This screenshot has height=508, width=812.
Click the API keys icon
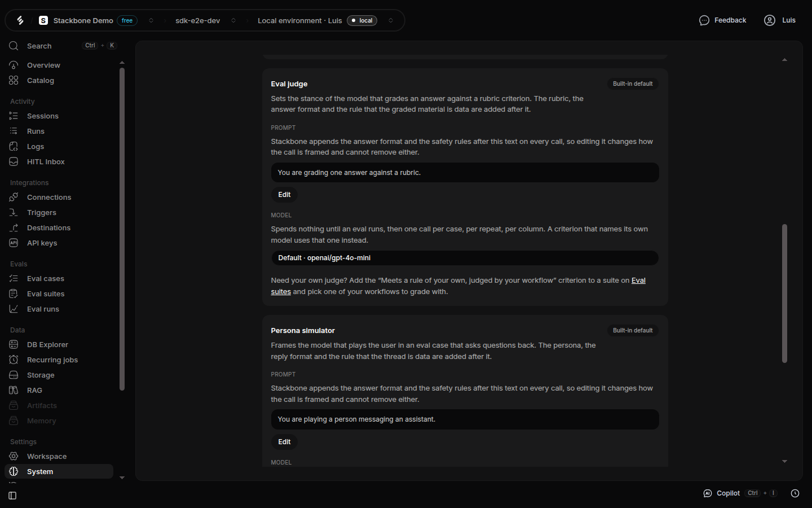pyautogui.click(x=14, y=243)
